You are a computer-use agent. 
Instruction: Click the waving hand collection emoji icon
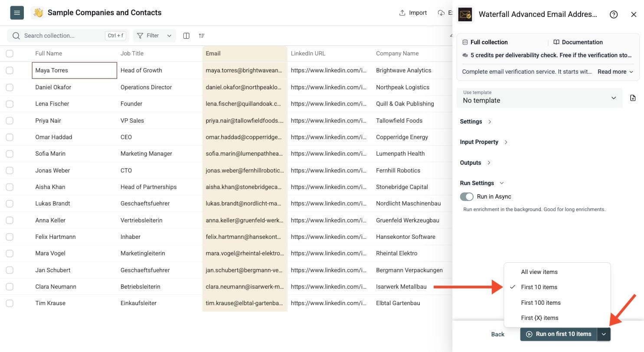click(x=38, y=13)
